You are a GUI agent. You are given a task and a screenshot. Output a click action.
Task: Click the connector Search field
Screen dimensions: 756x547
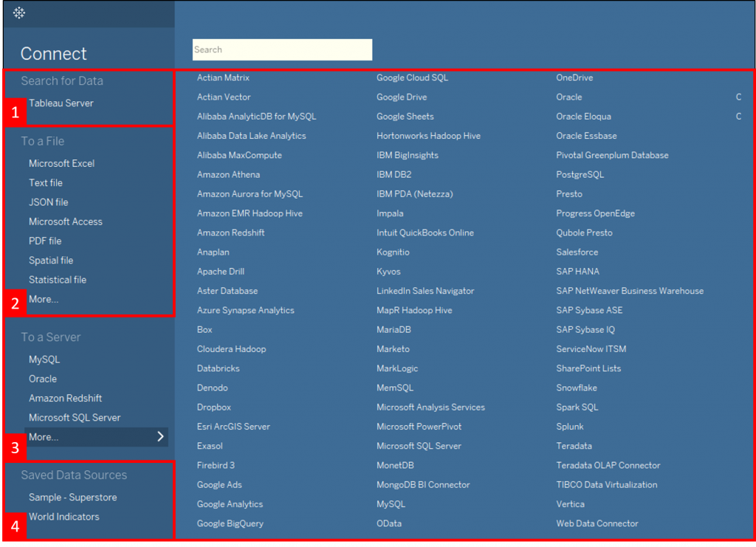282,49
